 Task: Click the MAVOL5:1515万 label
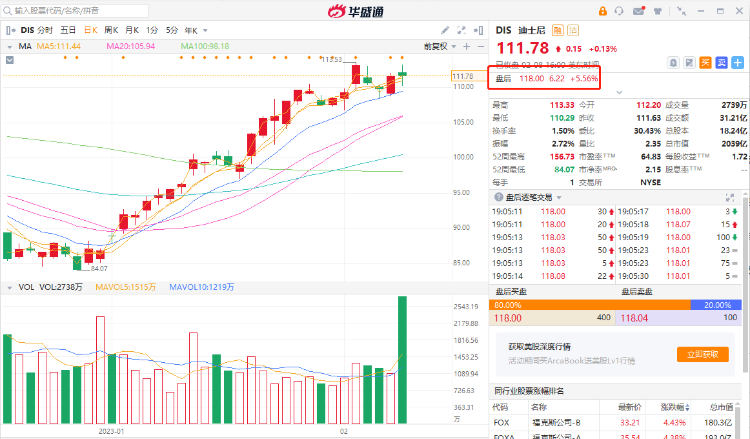(125, 287)
